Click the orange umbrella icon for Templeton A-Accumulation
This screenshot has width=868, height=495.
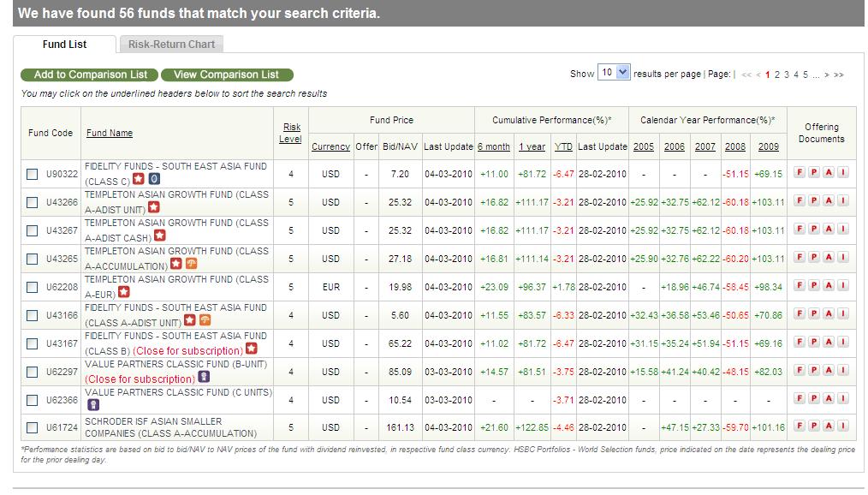coord(192,264)
